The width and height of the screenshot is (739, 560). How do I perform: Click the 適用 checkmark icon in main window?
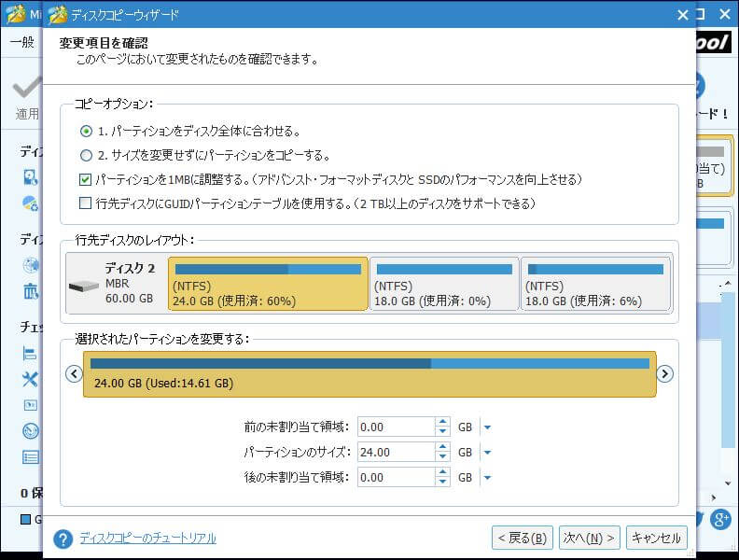point(27,88)
